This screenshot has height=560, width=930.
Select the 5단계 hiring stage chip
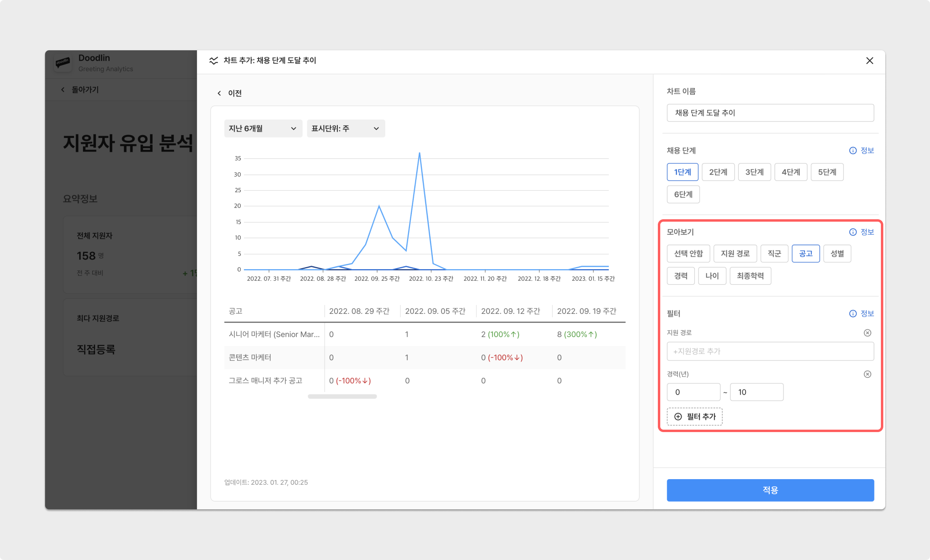point(827,172)
